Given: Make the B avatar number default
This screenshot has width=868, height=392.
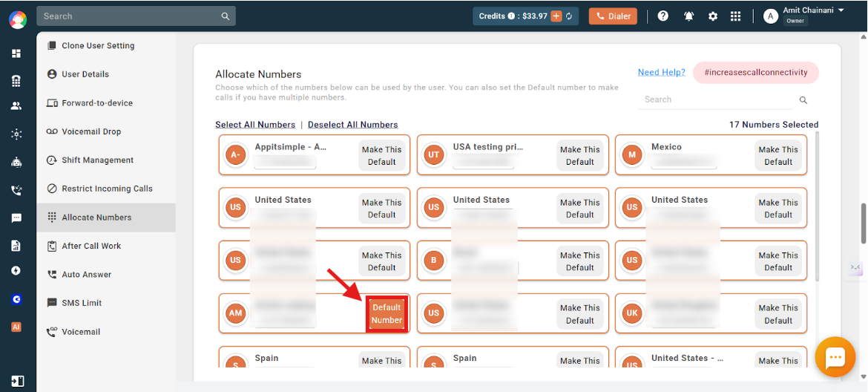Looking at the screenshot, I should 579,261.
